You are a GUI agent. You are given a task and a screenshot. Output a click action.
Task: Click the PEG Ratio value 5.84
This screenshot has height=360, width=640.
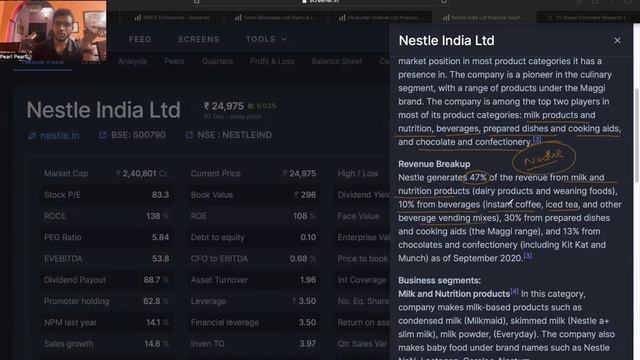[160, 237]
